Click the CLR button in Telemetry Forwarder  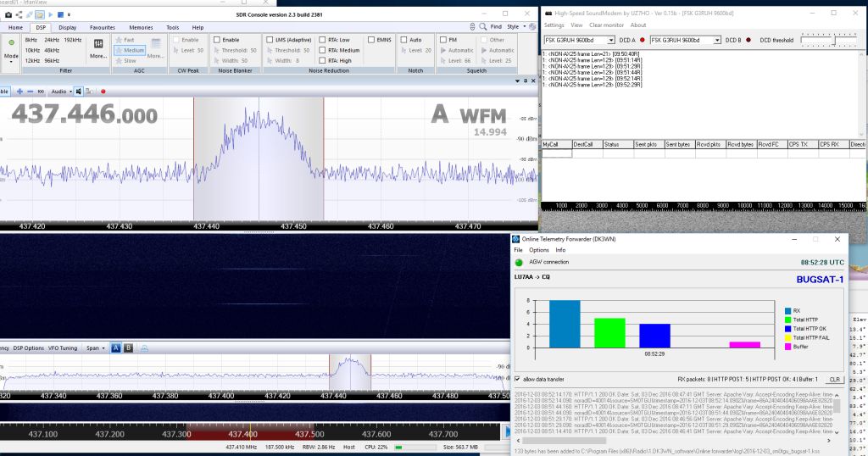[x=834, y=379]
